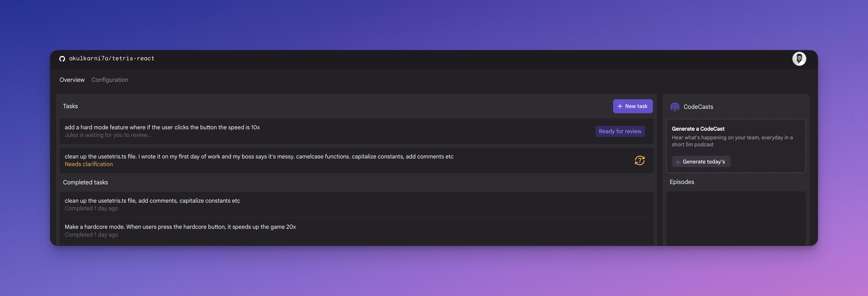
Task: Expand the Tasks section header
Action: (x=70, y=106)
